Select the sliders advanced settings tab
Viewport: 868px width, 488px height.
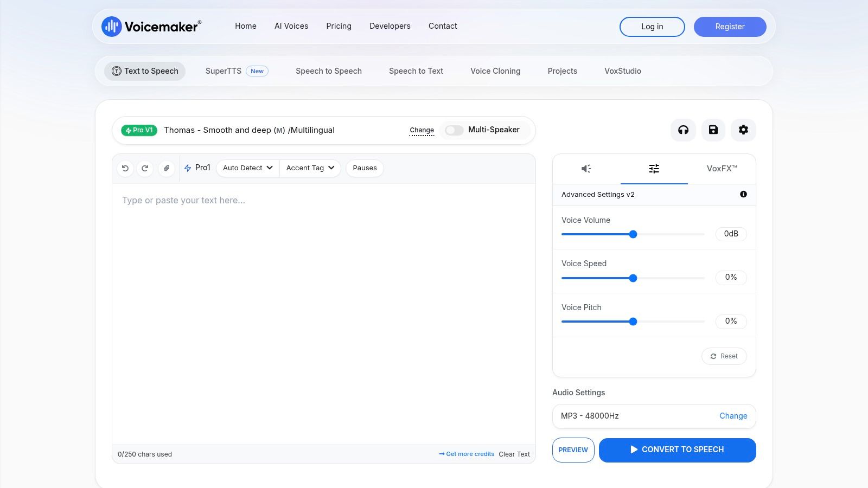(x=654, y=169)
